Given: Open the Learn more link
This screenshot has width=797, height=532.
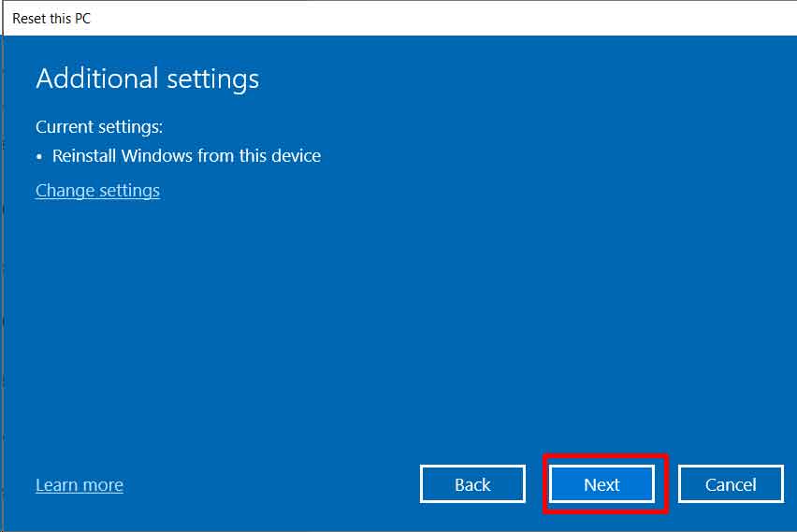Looking at the screenshot, I should [x=80, y=484].
